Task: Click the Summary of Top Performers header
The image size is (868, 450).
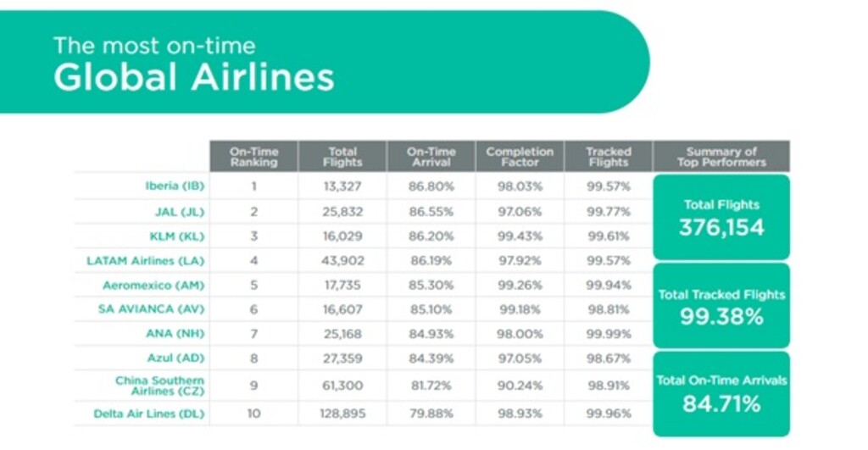Action: coord(721,157)
